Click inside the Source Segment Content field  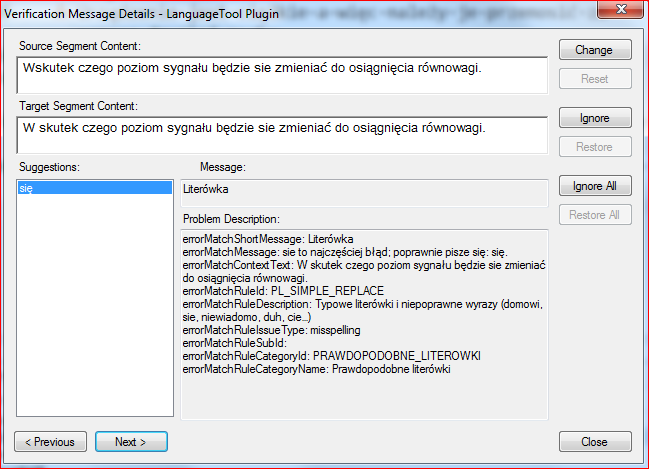pos(282,74)
